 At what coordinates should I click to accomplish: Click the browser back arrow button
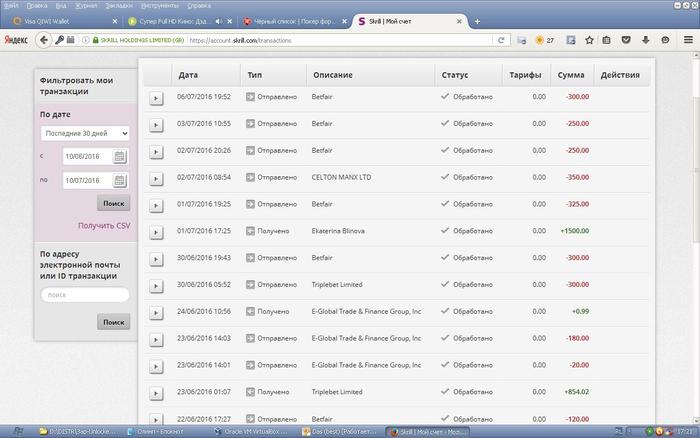tap(43, 40)
